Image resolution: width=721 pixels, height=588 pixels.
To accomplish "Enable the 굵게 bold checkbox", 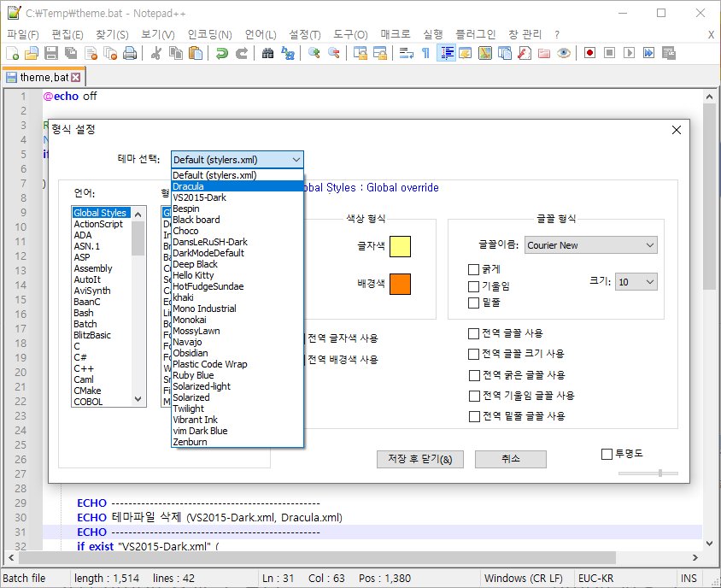I will point(473,269).
